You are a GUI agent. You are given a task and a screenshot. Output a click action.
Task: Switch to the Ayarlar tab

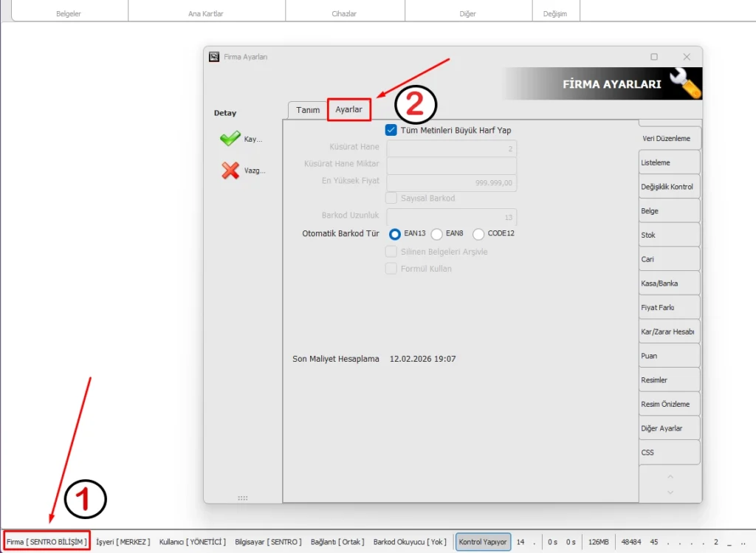point(348,109)
